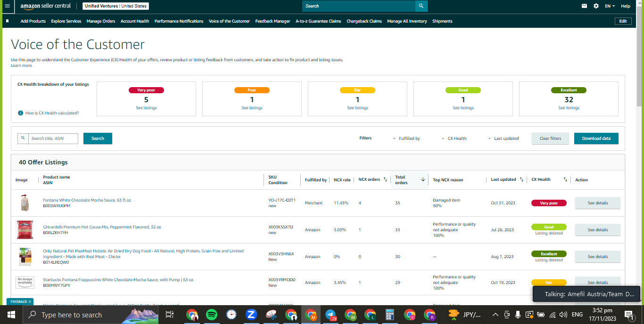Click Download data button
This screenshot has height=324, width=644.
coord(596,138)
